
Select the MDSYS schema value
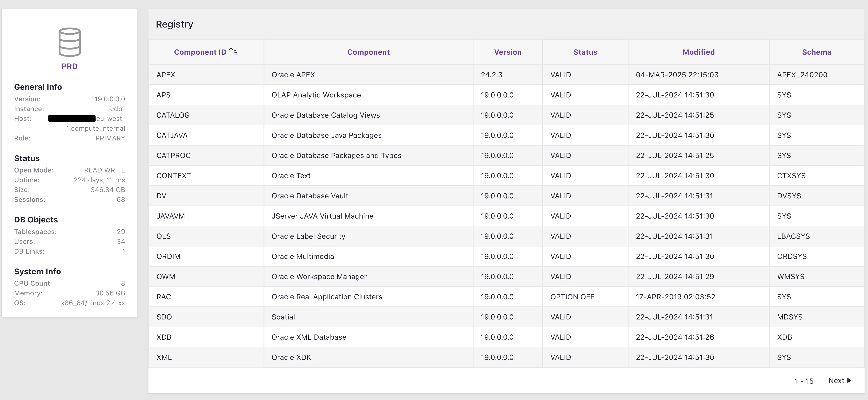[x=790, y=317]
